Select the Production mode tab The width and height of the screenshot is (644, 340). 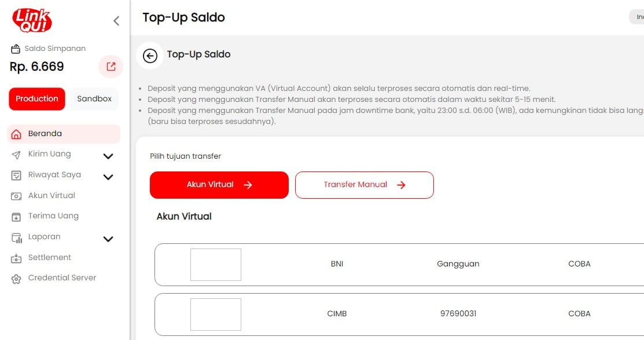[x=36, y=98]
